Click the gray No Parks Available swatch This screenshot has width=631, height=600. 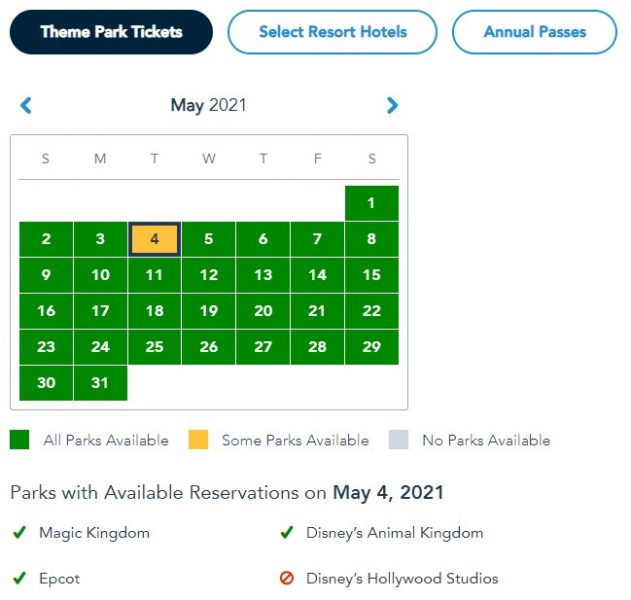click(x=398, y=439)
